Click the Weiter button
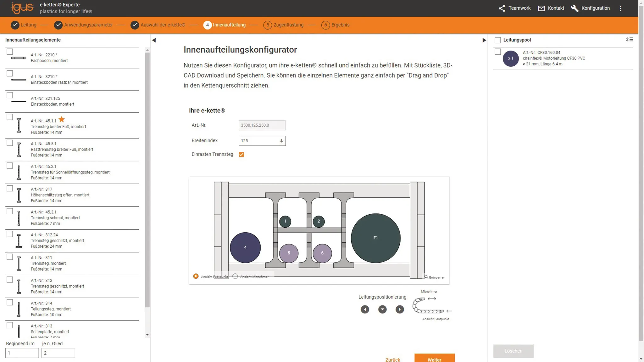The height and width of the screenshot is (362, 644). 434,359
